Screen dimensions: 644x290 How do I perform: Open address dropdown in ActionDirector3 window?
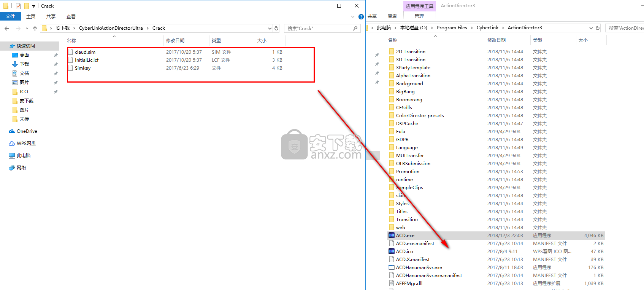coord(591,28)
